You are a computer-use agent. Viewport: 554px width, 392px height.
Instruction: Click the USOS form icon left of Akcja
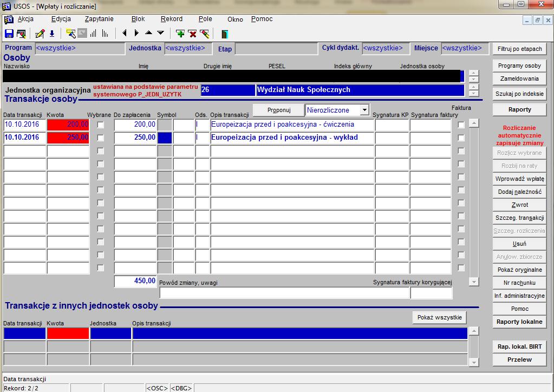(9, 19)
